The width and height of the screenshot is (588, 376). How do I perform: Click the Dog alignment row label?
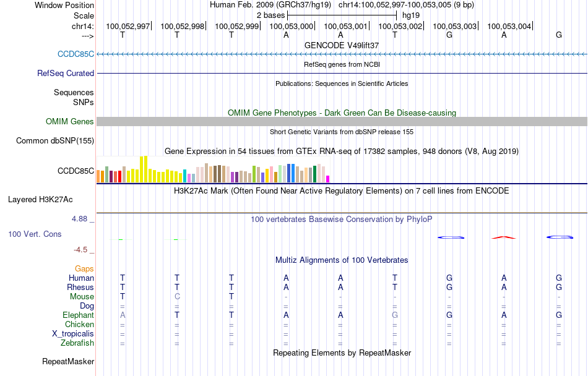click(x=87, y=306)
